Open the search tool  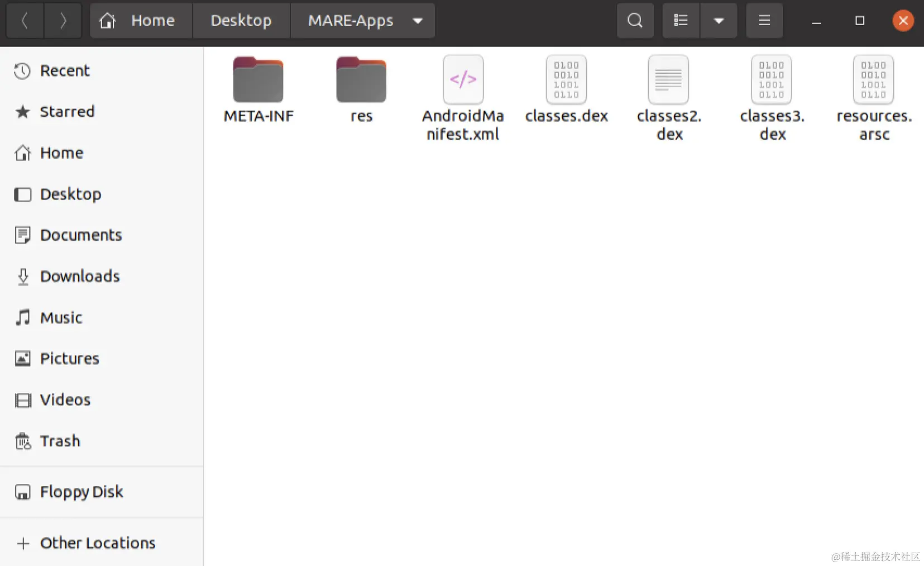635,21
